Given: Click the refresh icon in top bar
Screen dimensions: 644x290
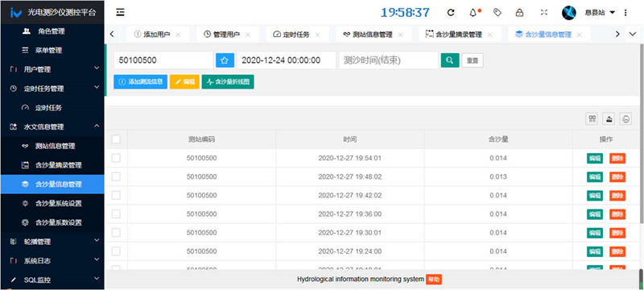Looking at the screenshot, I should pos(451,13).
